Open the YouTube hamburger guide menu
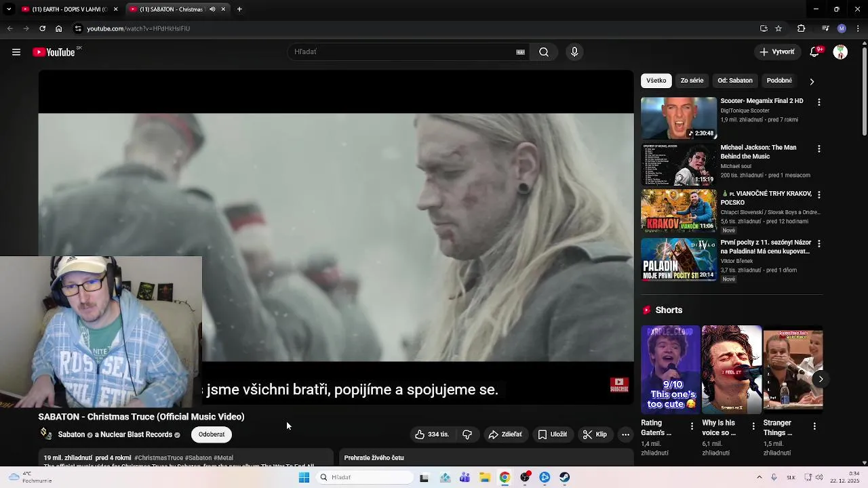The width and height of the screenshot is (868, 488). pyautogui.click(x=16, y=52)
